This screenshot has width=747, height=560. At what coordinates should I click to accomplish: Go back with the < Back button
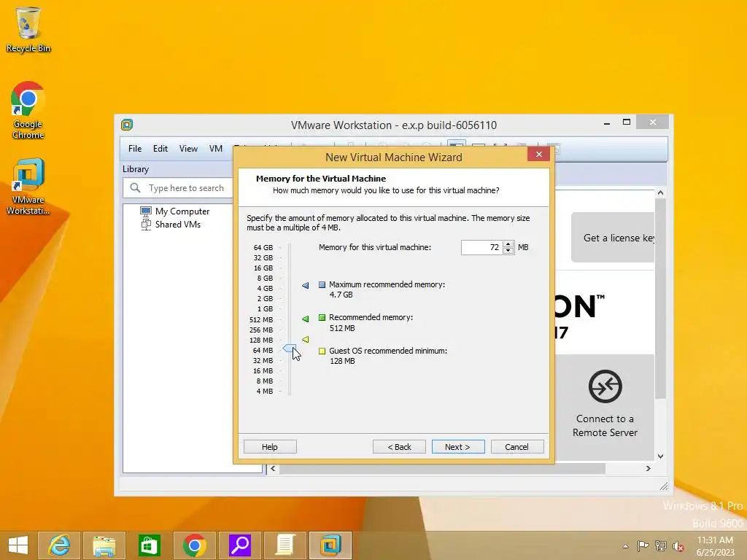tap(399, 447)
